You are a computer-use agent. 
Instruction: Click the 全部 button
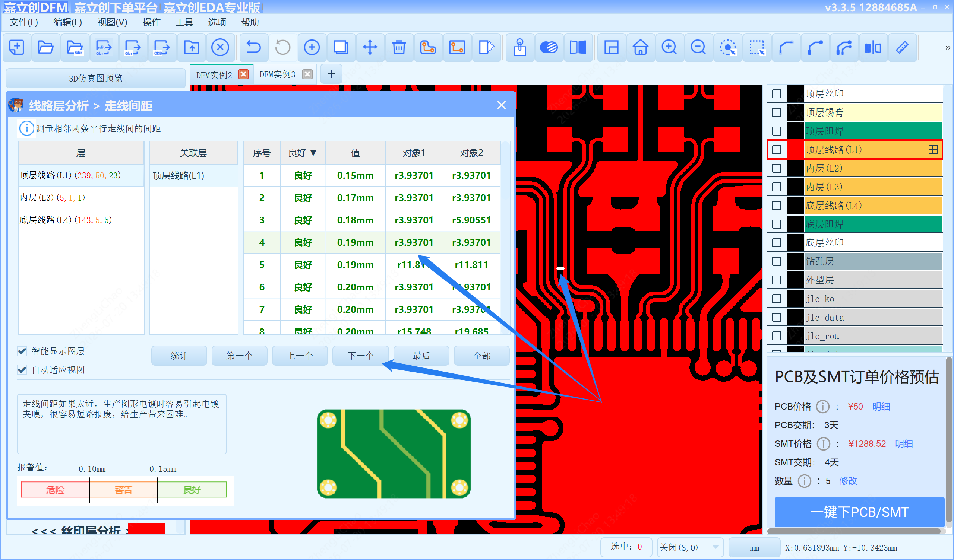(x=481, y=356)
